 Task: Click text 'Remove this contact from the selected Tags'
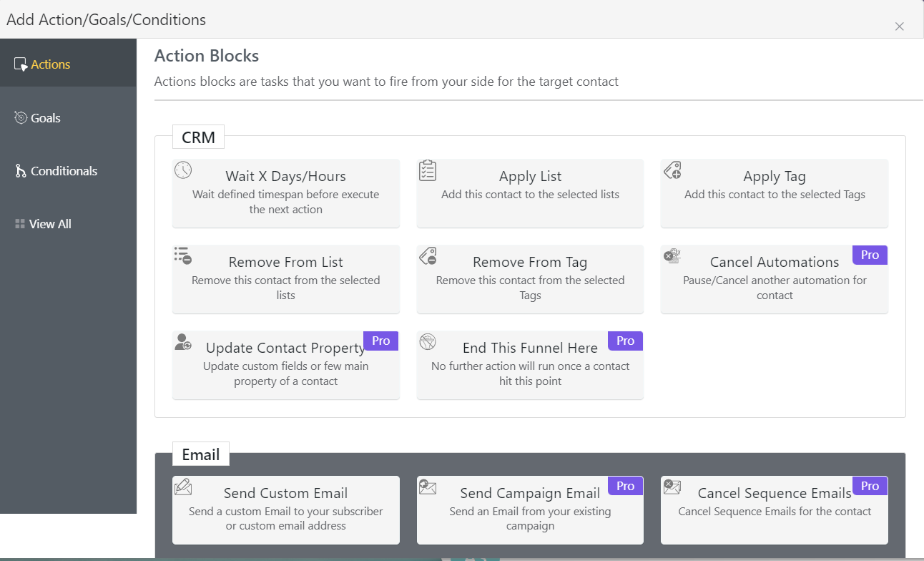pos(530,288)
